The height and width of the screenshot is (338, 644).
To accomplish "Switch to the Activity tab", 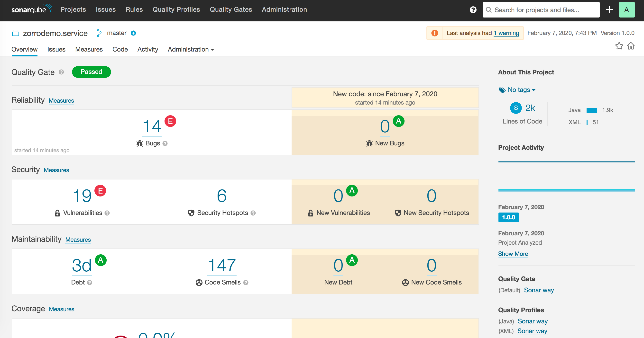I will click(x=148, y=49).
